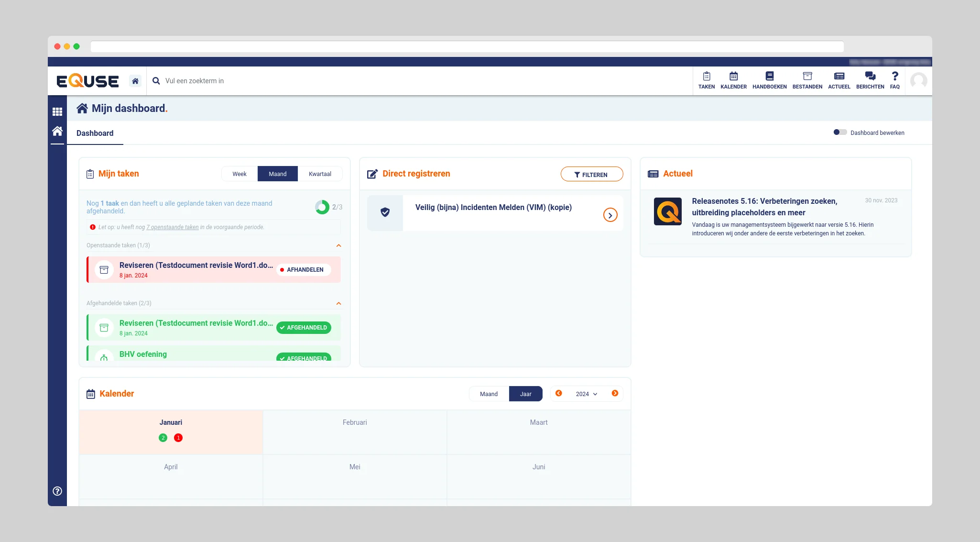980x542 pixels.
Task: Select the Dashboard tab
Action: (x=95, y=133)
